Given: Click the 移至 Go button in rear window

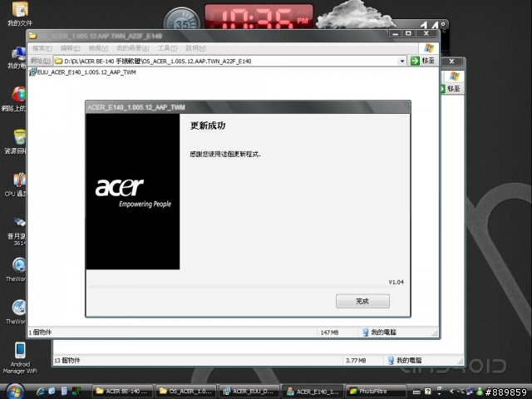Looking at the screenshot, I should coord(451,89).
